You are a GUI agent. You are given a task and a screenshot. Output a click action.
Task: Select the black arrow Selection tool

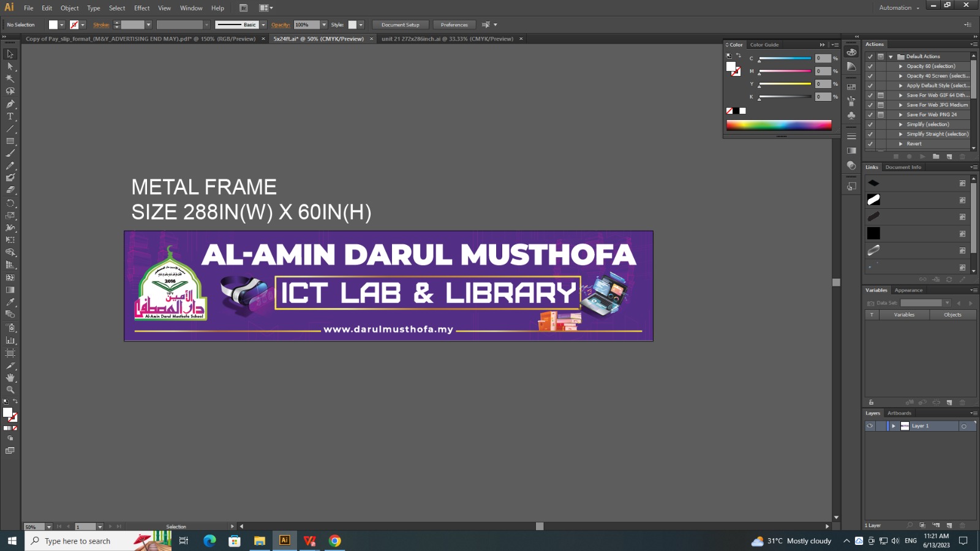click(10, 54)
